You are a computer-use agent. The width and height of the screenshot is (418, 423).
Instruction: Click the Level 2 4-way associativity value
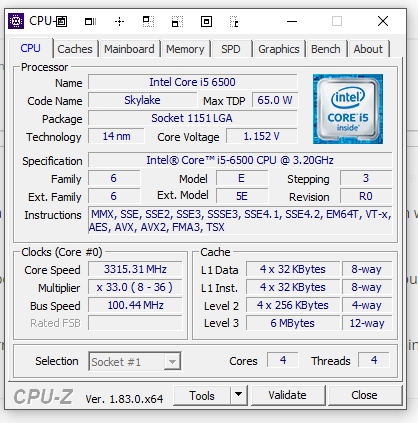point(367,305)
